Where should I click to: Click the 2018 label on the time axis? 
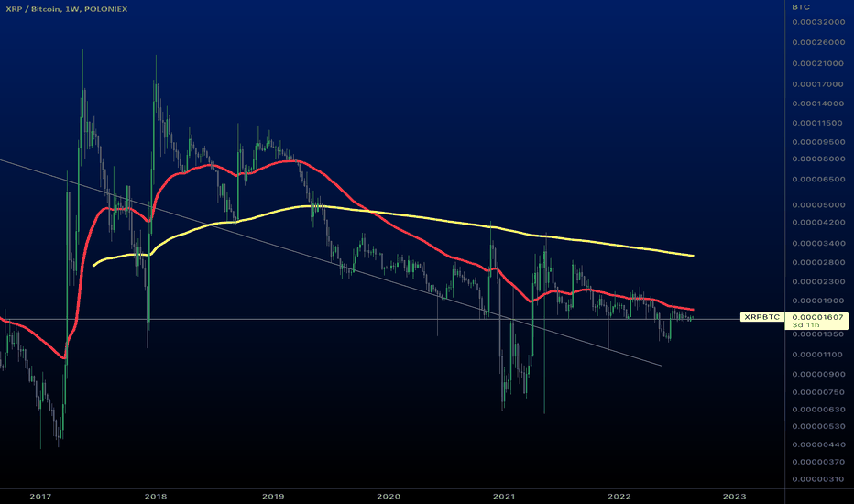pyautogui.click(x=156, y=497)
